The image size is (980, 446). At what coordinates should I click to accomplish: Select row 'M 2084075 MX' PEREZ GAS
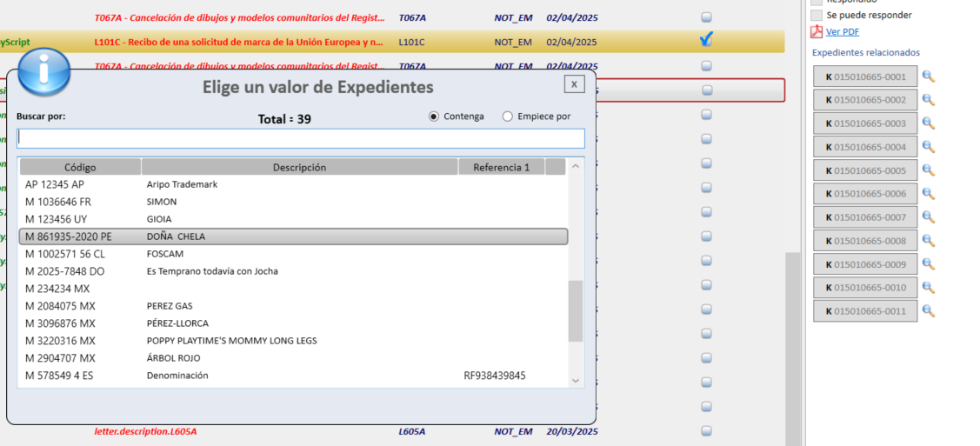293,306
